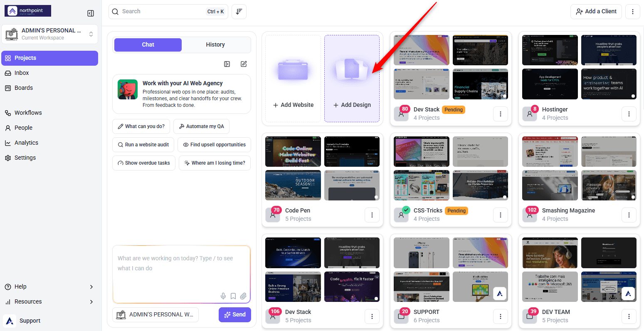
Task: Click SUPPORT folder icon
Action: pos(401,316)
